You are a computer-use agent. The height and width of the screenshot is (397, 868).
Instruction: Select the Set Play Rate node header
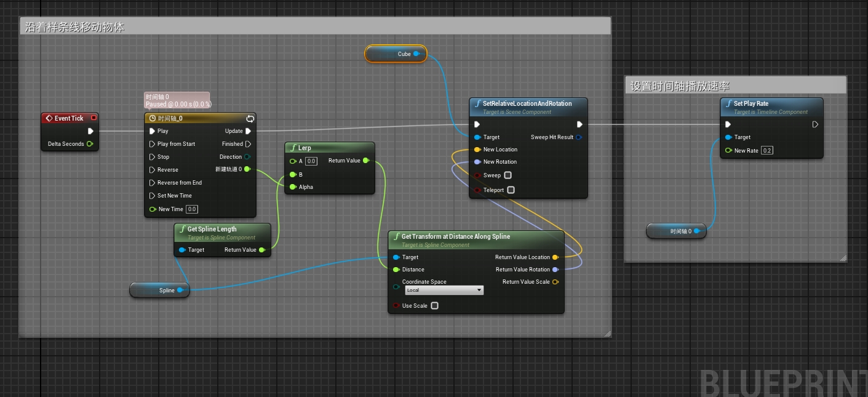coord(771,107)
